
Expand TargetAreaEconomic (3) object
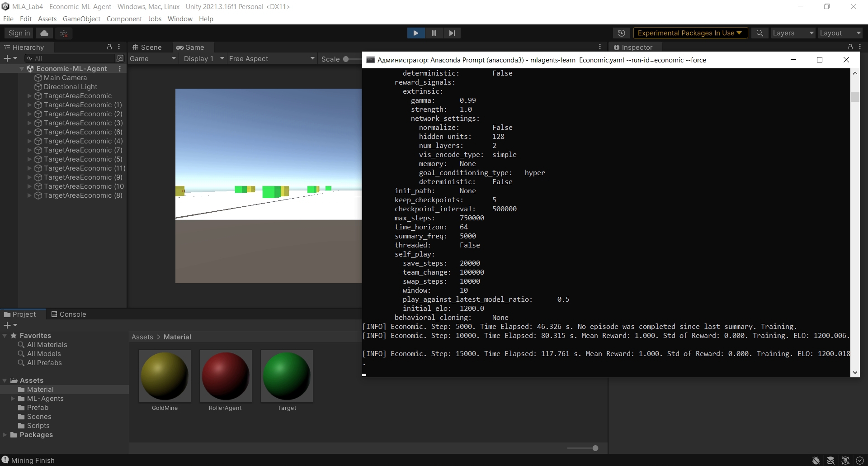29,123
